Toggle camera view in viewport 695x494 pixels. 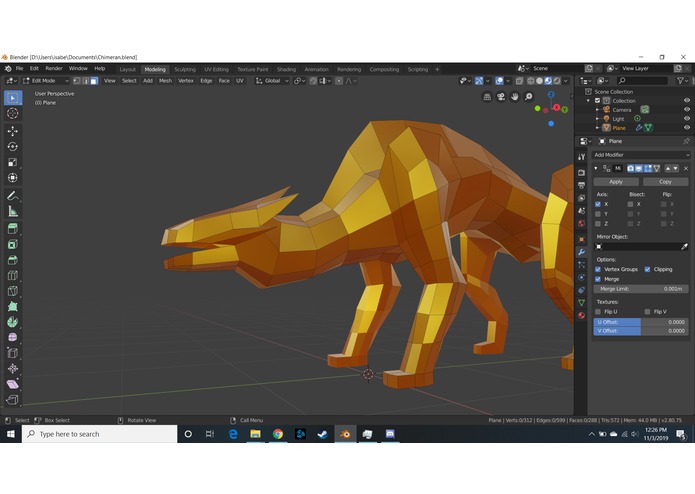501,97
